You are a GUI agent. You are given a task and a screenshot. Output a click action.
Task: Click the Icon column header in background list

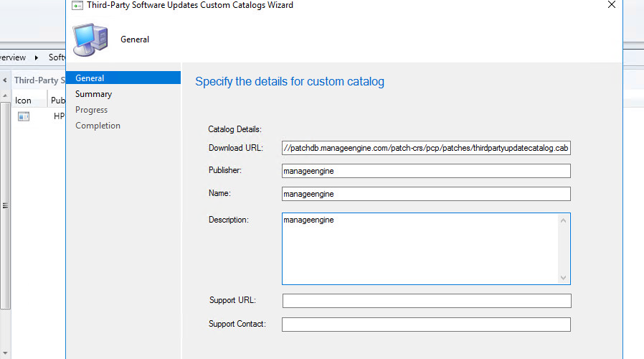coord(24,101)
